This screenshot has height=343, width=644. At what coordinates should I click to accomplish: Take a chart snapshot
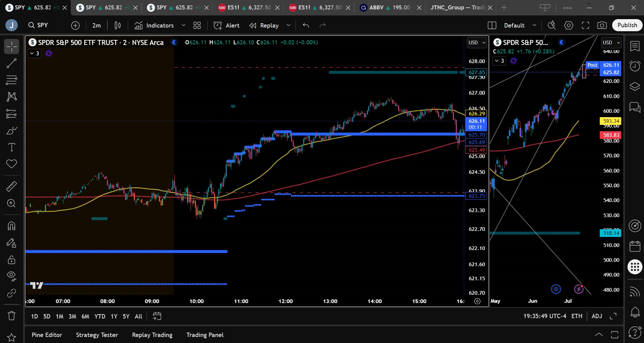tap(602, 25)
